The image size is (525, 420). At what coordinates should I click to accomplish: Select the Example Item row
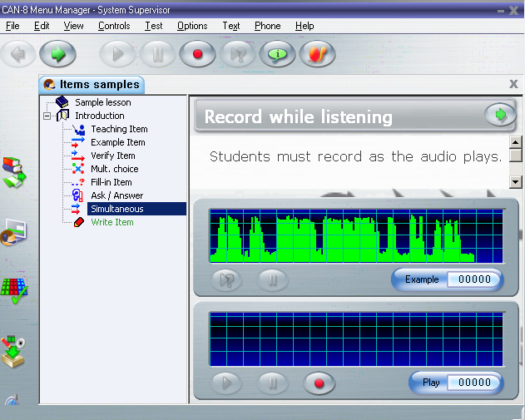(x=118, y=142)
